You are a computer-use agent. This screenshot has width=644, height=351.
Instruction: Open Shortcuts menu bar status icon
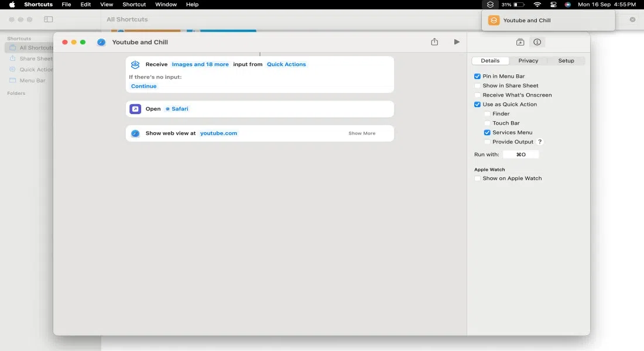point(490,5)
